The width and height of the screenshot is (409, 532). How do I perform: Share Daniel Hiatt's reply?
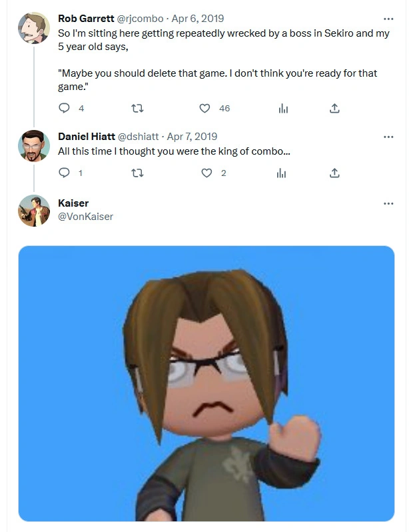point(335,173)
